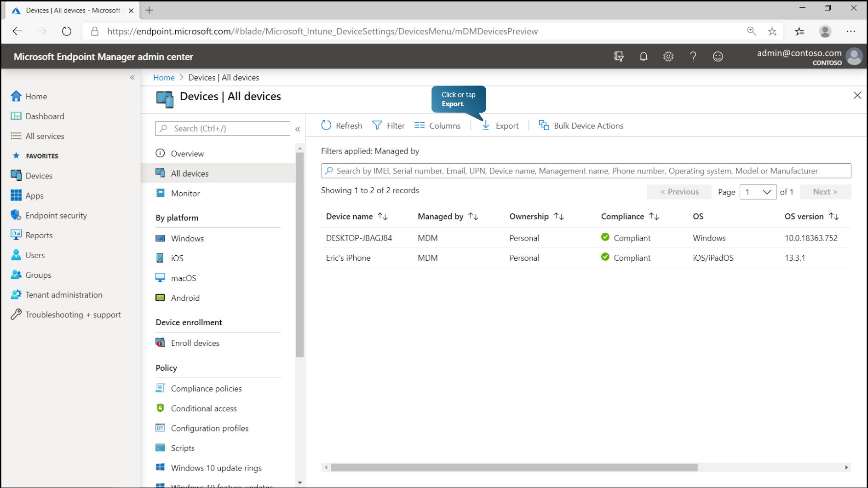Focus the Search (Ctrl+/) menu box
Screen dimensions: 868x488
(223, 128)
